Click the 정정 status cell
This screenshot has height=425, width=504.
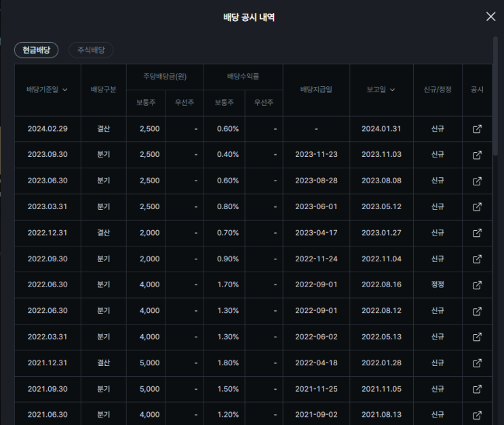tap(438, 284)
